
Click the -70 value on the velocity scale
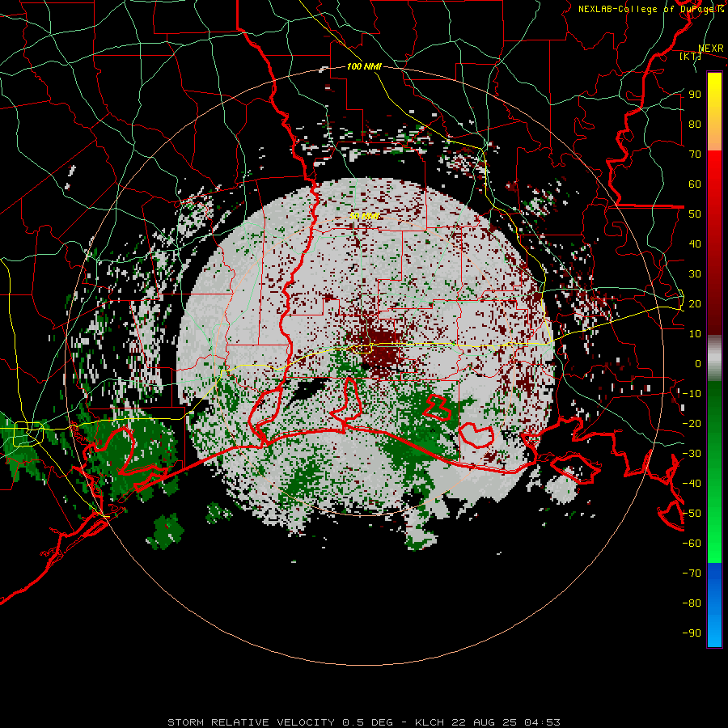(x=692, y=574)
